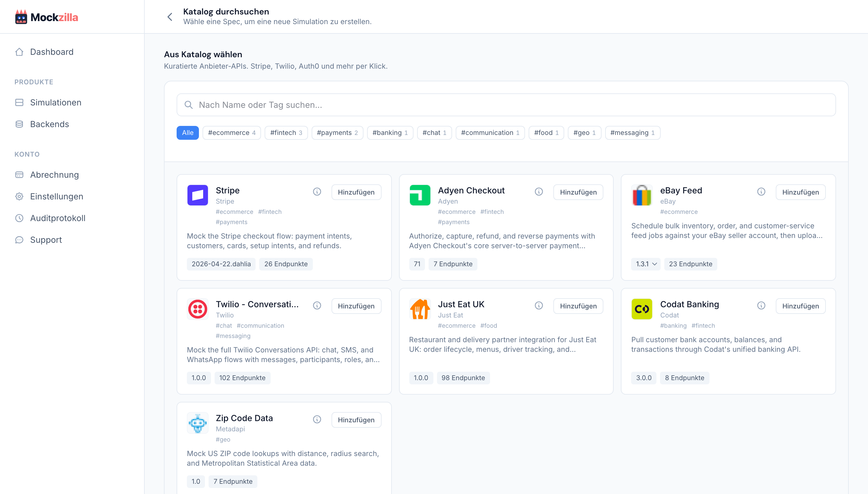Add Zip Code Data via Hinzufügen
Screen dimensions: 868x494
click(x=357, y=420)
